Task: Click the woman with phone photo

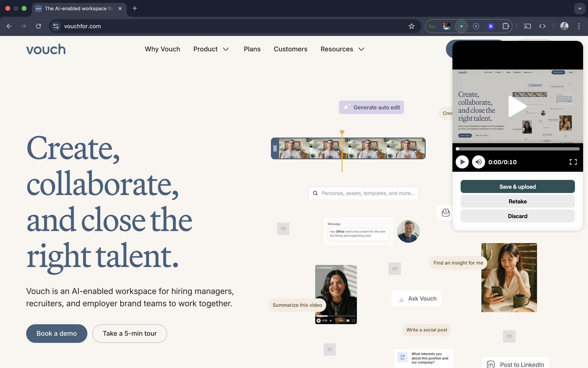Action: (509, 277)
